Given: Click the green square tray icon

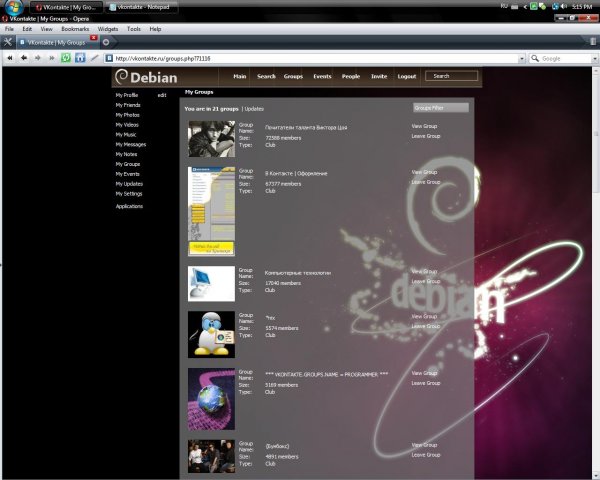Looking at the screenshot, I should (534, 7).
